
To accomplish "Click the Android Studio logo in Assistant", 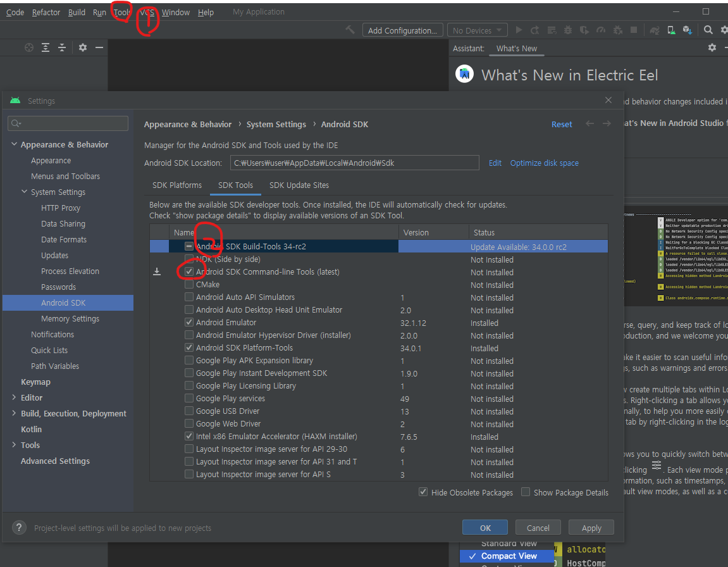I will 464,74.
